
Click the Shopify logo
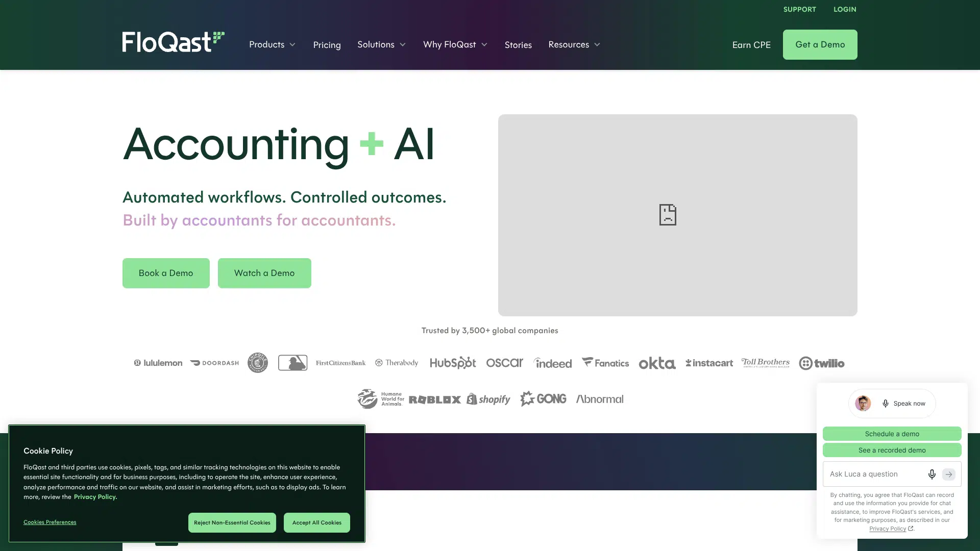point(488,399)
